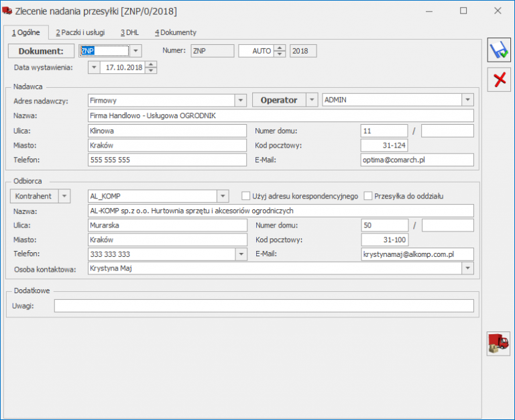Click the AL_KOMP contractor code field
The width and height of the screenshot is (515, 420).
pos(152,196)
